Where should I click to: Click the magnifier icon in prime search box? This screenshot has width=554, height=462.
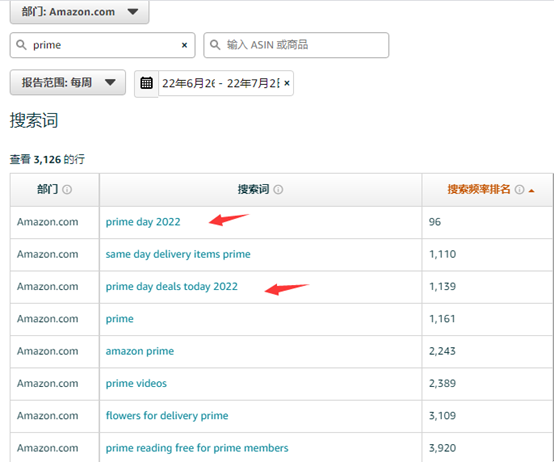pos(22,45)
